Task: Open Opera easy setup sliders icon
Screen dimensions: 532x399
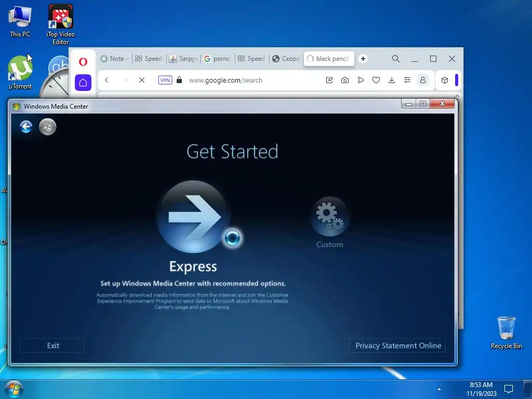Action: pos(407,80)
